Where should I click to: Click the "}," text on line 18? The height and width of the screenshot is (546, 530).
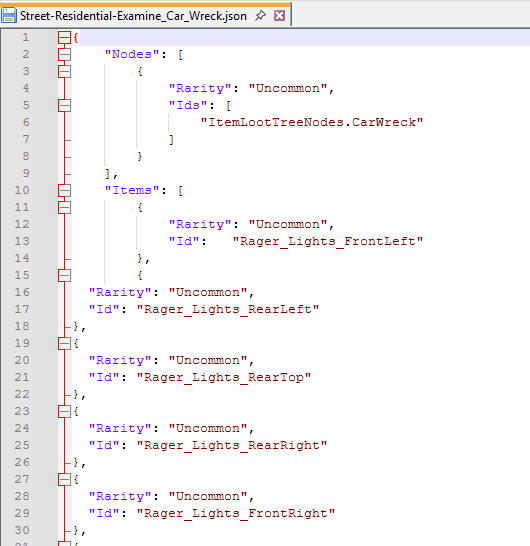pos(80,327)
